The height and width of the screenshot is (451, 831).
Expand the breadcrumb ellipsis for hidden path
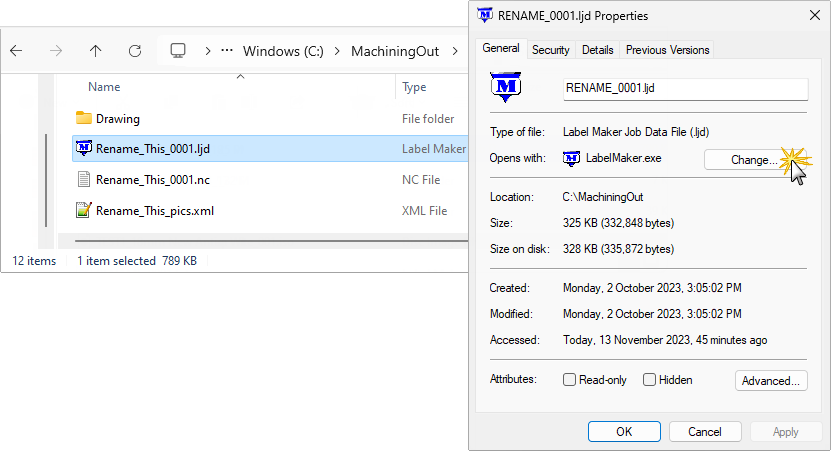coord(227,50)
